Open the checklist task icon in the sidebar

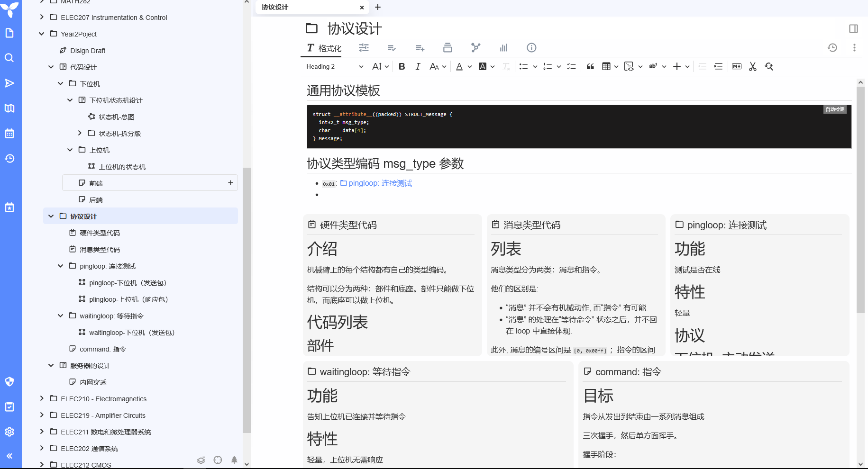click(x=9, y=406)
